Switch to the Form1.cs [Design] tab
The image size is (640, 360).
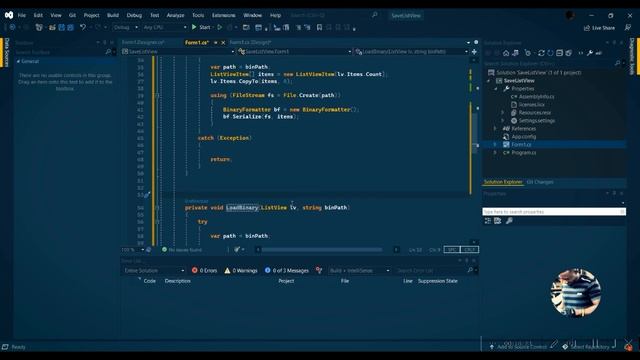tap(250, 42)
